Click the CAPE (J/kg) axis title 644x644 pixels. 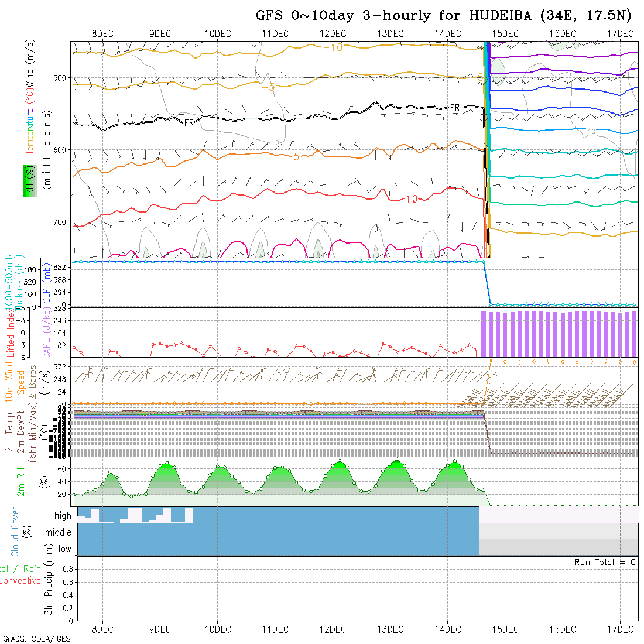(x=46, y=331)
